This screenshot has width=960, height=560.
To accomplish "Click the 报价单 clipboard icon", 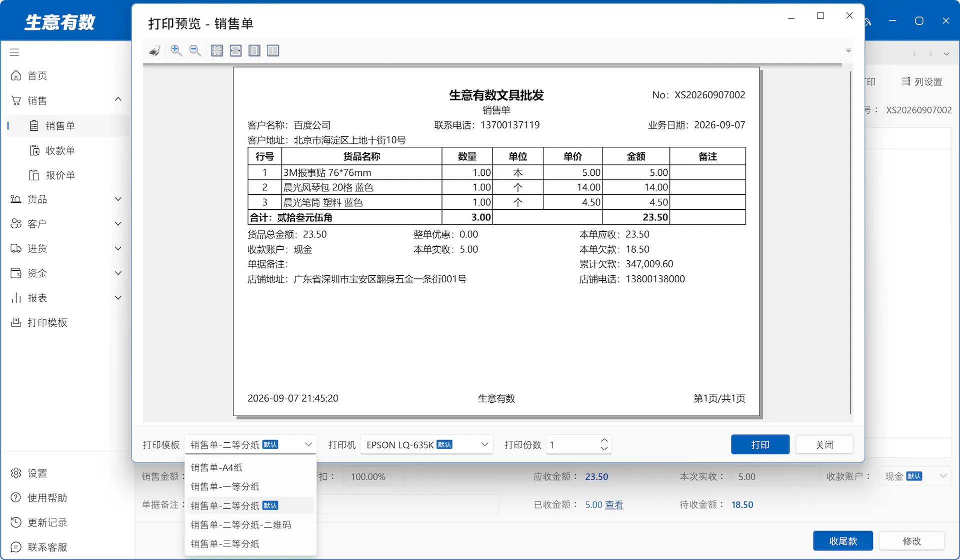I will pos(34,175).
